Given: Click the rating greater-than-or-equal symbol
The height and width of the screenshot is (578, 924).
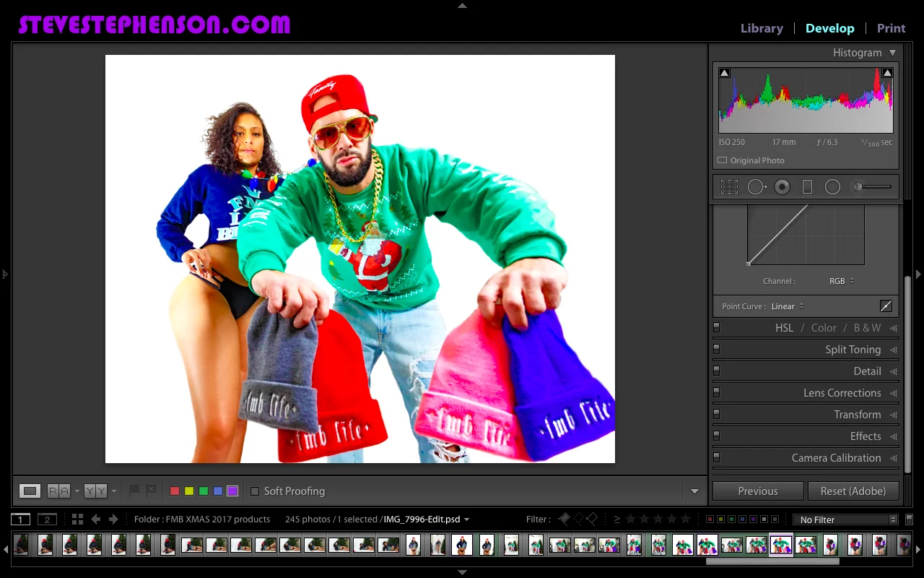Looking at the screenshot, I should click(x=617, y=519).
